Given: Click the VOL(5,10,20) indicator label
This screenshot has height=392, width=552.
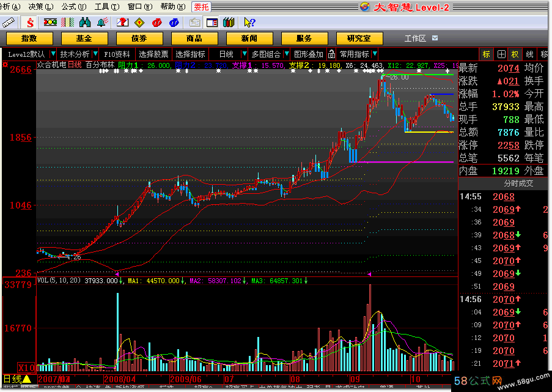Looking at the screenshot, I should [x=59, y=281].
